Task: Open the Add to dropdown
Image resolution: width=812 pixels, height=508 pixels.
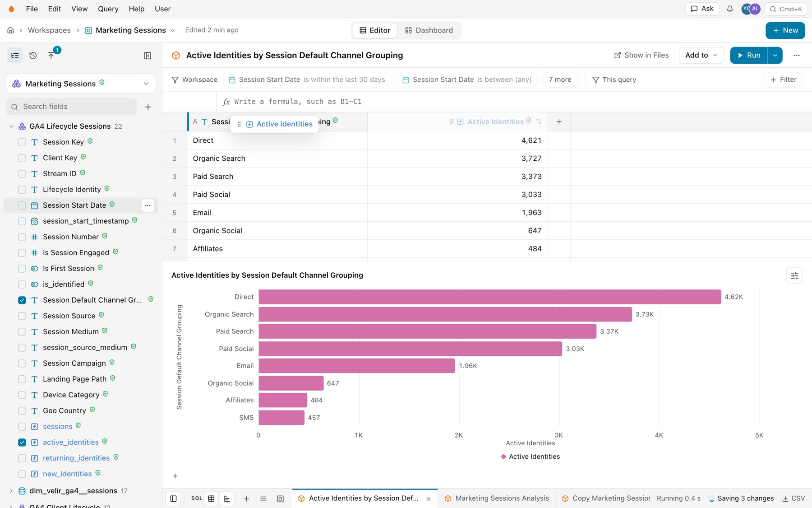Action: (701, 55)
